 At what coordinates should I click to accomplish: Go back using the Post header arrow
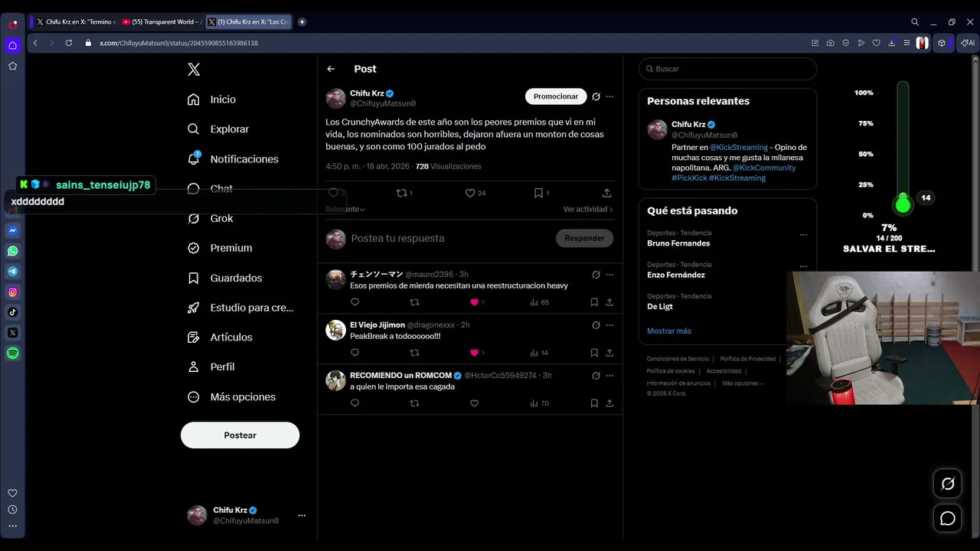[x=331, y=69]
